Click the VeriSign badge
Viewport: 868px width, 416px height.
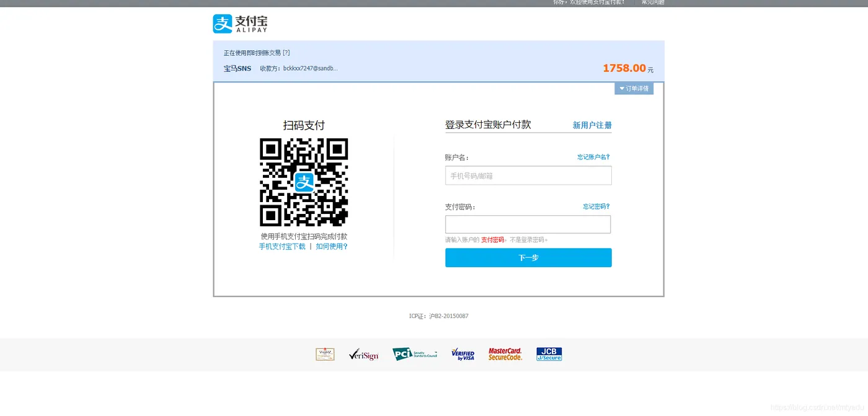coord(363,355)
